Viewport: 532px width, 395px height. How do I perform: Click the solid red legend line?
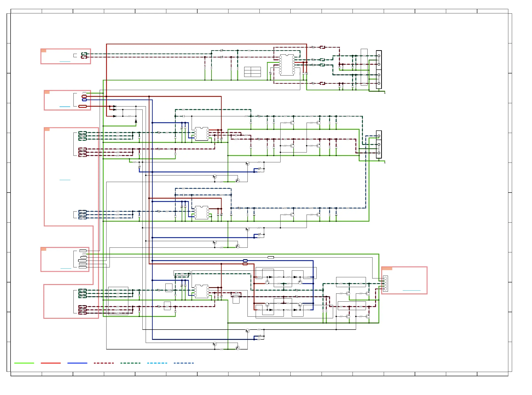tap(51, 363)
